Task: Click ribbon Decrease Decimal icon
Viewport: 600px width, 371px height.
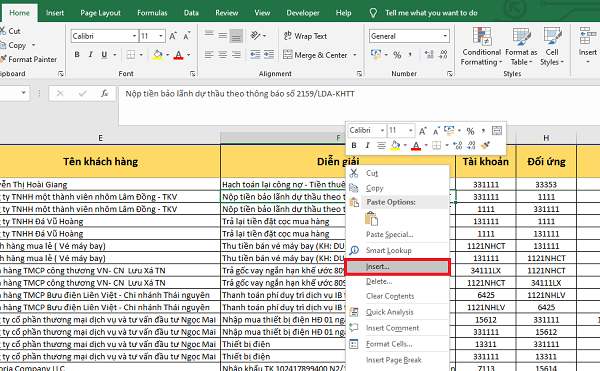Action: point(443,55)
